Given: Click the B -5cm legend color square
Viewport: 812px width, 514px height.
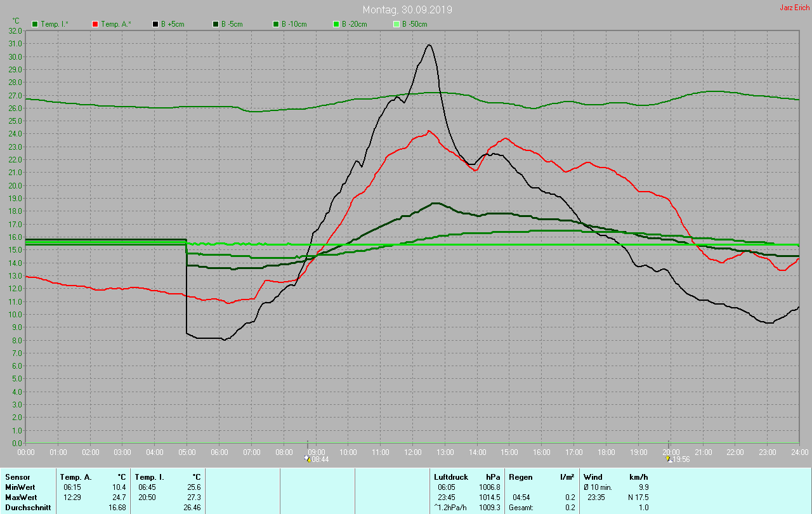Looking at the screenshot, I should tap(216, 24).
